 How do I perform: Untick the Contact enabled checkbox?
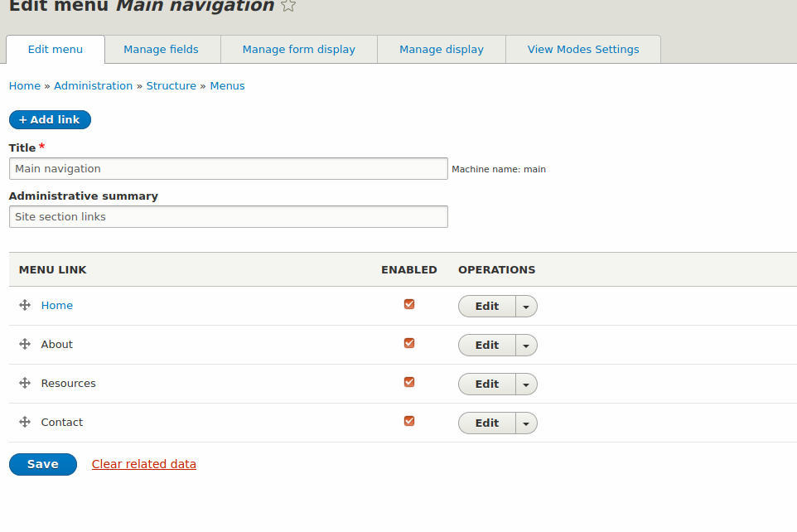click(x=409, y=421)
